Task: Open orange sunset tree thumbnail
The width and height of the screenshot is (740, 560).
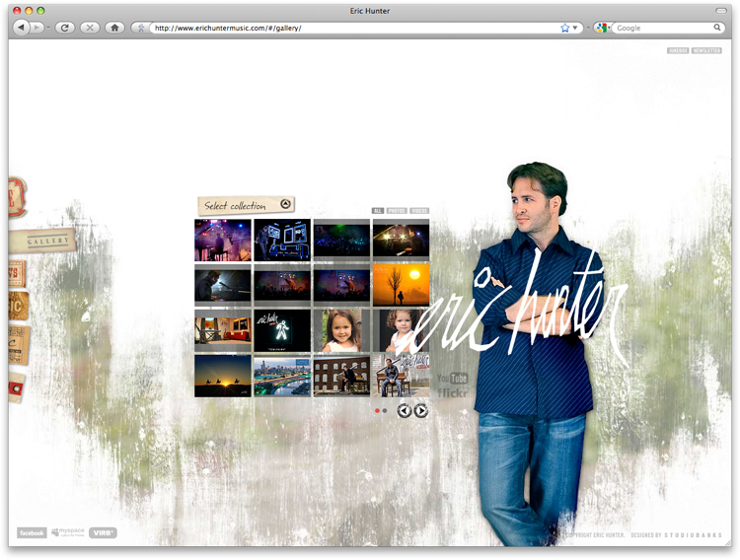Action: [402, 286]
